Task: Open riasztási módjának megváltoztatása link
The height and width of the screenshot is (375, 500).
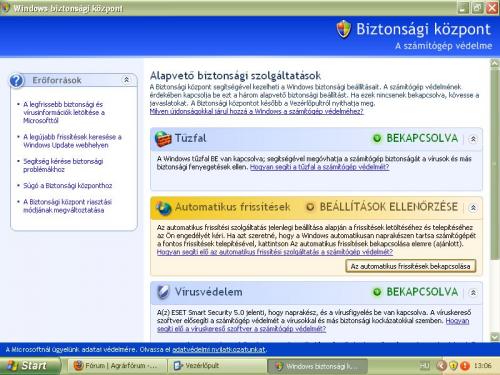Action: click(x=68, y=206)
